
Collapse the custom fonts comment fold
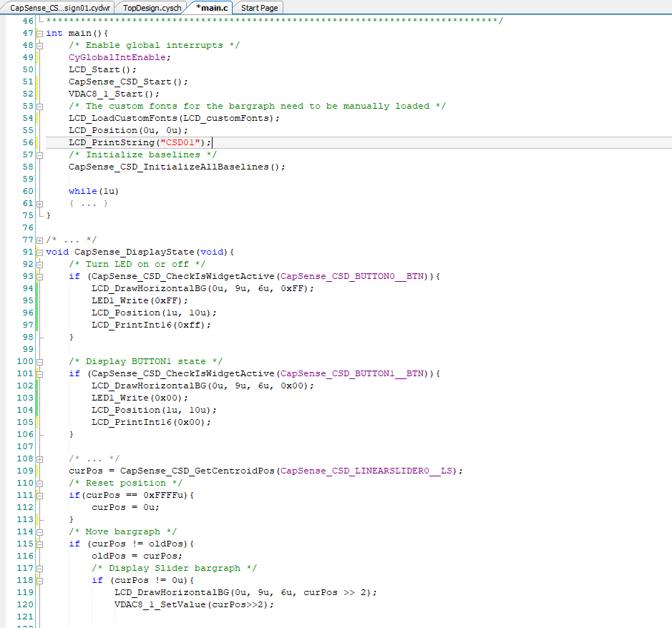click(x=41, y=105)
